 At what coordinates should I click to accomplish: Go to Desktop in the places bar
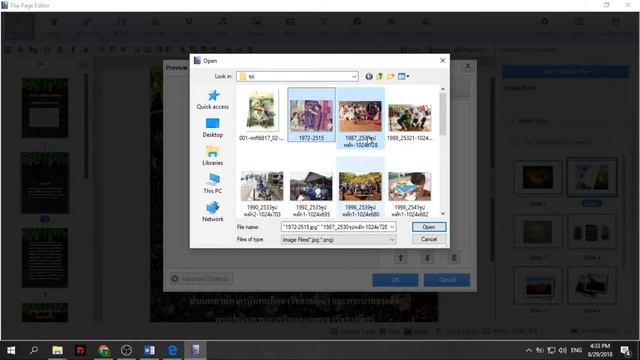pos(213,128)
